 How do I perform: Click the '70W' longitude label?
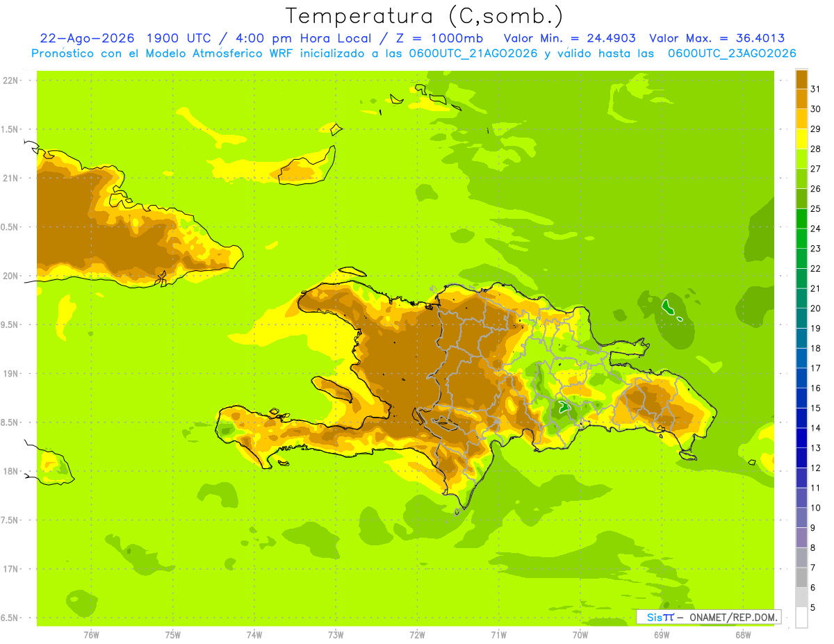pos(580,635)
